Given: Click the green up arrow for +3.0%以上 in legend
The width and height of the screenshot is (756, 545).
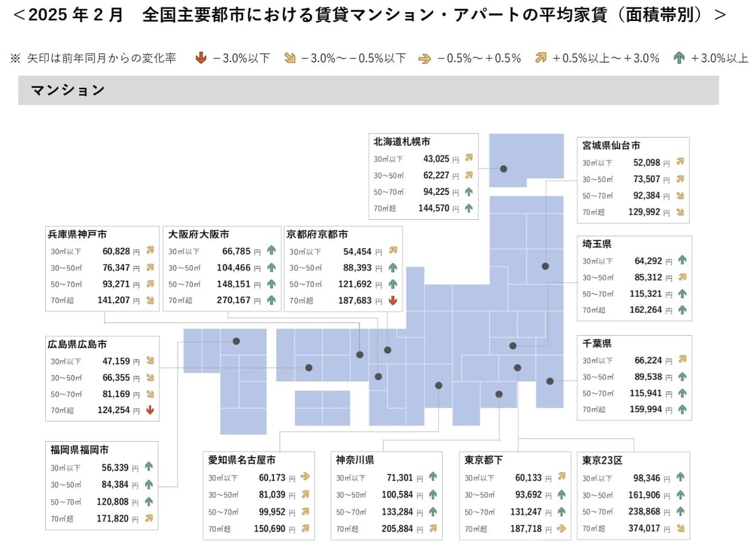Looking at the screenshot, I should tap(679, 58).
